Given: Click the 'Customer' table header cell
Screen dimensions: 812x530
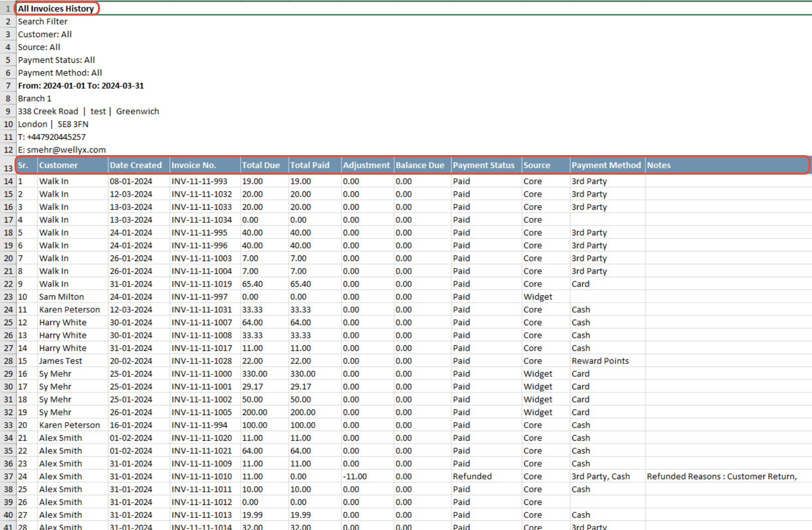Looking at the screenshot, I should [73, 165].
